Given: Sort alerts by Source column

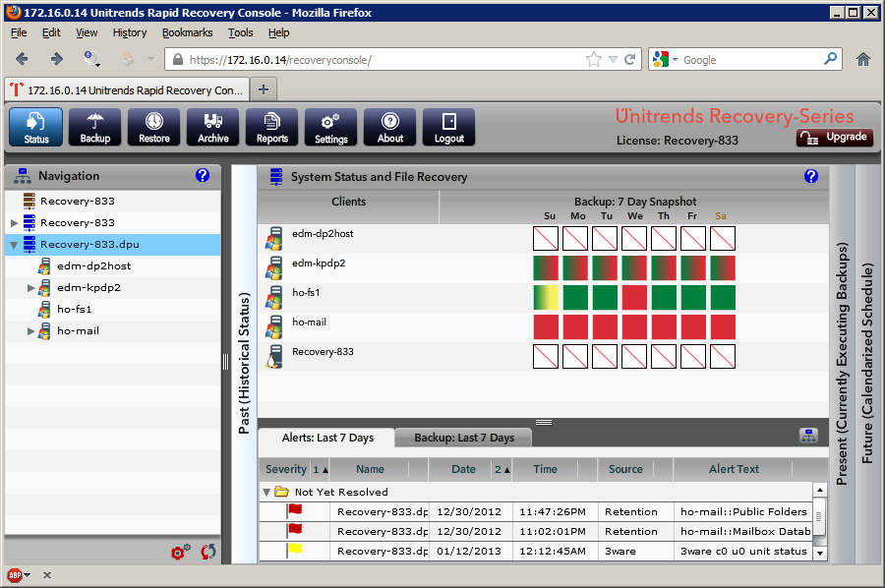Looking at the screenshot, I should point(625,469).
